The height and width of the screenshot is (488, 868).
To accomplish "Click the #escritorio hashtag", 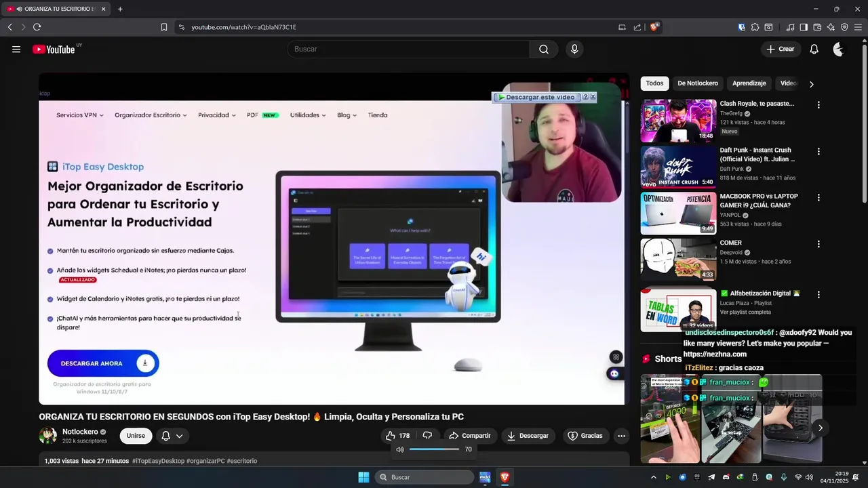I will click(x=242, y=461).
